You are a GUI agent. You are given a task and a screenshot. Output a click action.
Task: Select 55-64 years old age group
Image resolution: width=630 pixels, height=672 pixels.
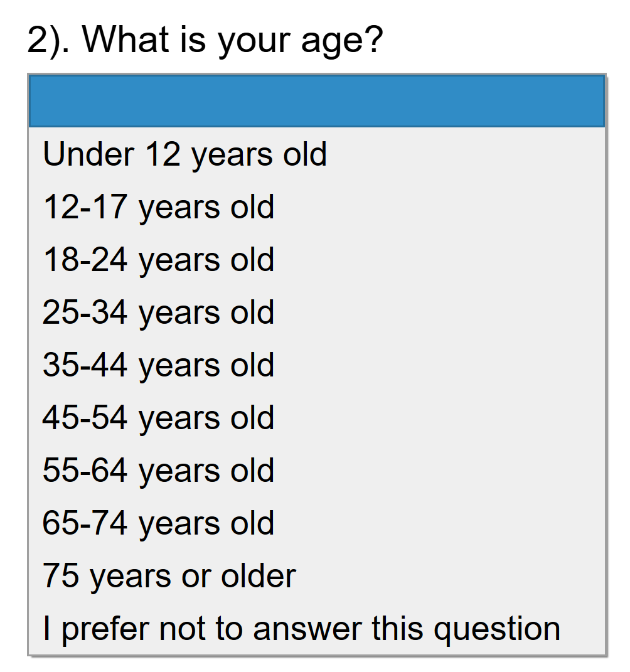pos(158,471)
